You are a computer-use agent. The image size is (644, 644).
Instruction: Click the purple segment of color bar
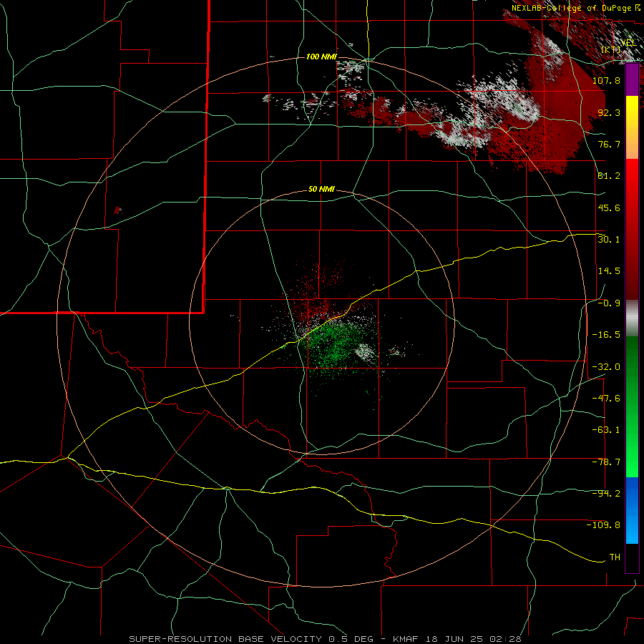click(632, 80)
